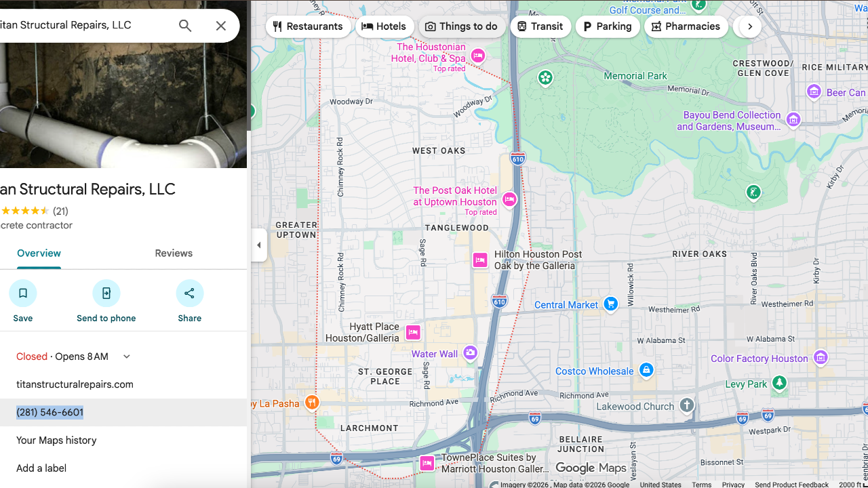
Task: Click the CRESTWOOD/ GLEN COVE label
Action: tap(764, 68)
